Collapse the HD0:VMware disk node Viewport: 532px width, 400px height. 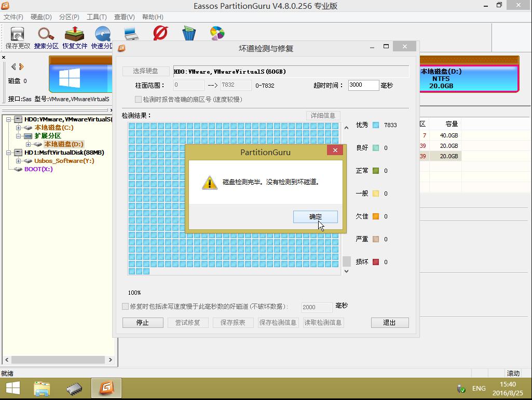click(9, 119)
